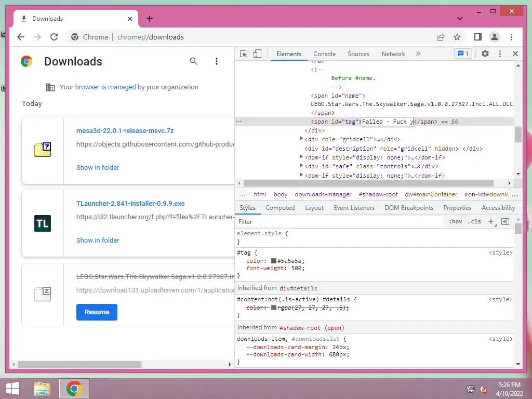Open the Layout sidebar tab
Viewport: 532px width, 399px height.
point(314,208)
